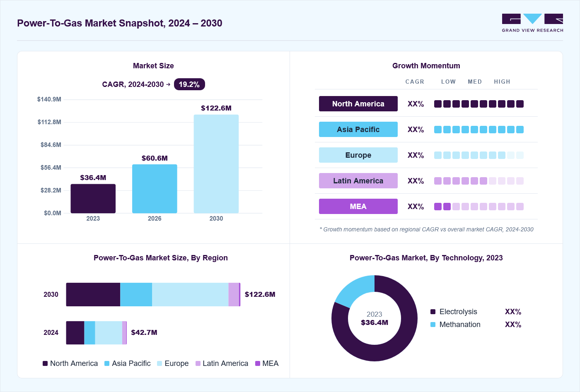Click the Europe legend swatch below region chart
Viewport: 580px width, 392px height.
(159, 363)
